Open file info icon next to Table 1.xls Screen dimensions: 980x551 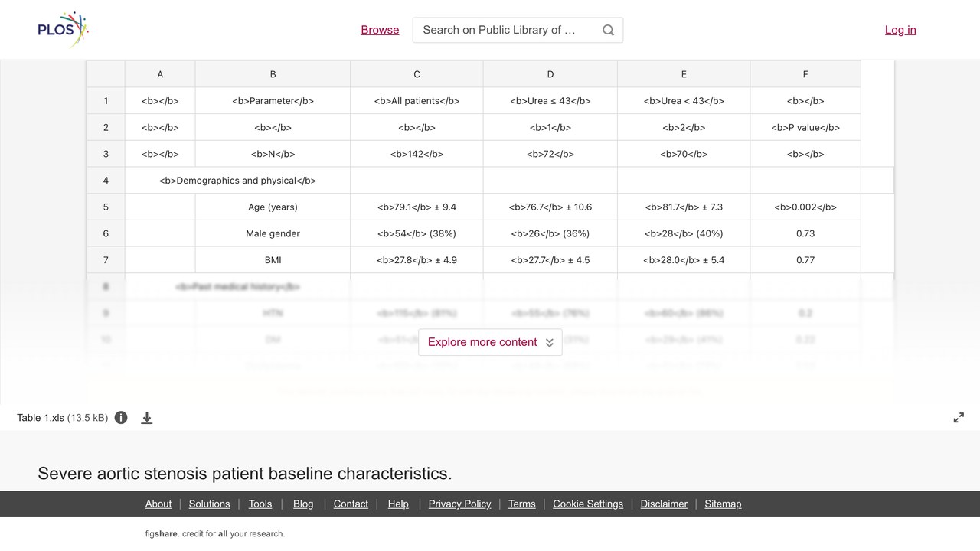click(121, 418)
